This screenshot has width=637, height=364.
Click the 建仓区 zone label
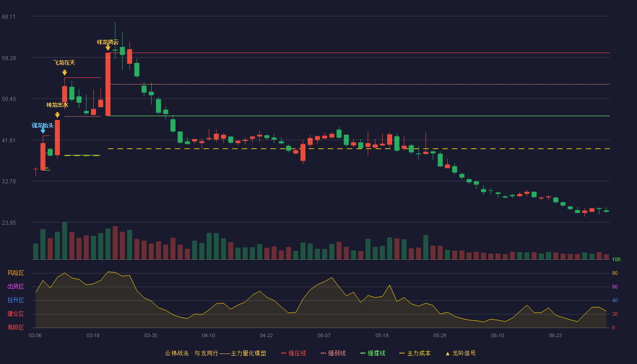[x=16, y=314]
